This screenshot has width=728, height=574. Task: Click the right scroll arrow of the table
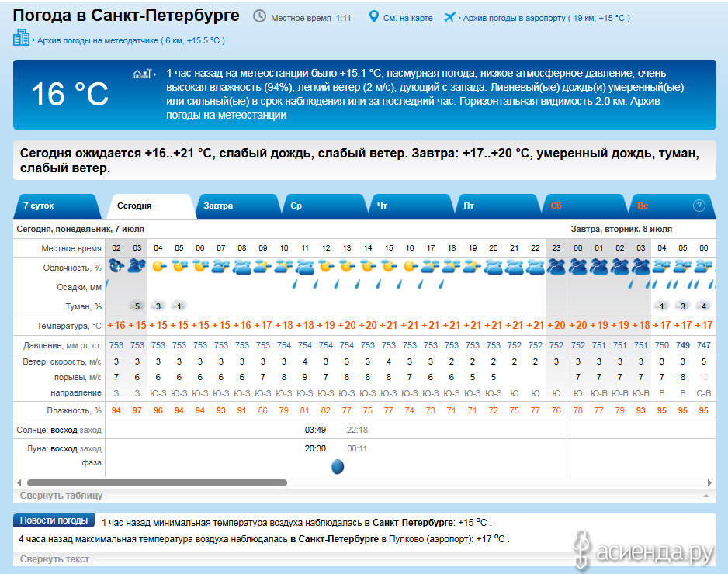(x=709, y=482)
